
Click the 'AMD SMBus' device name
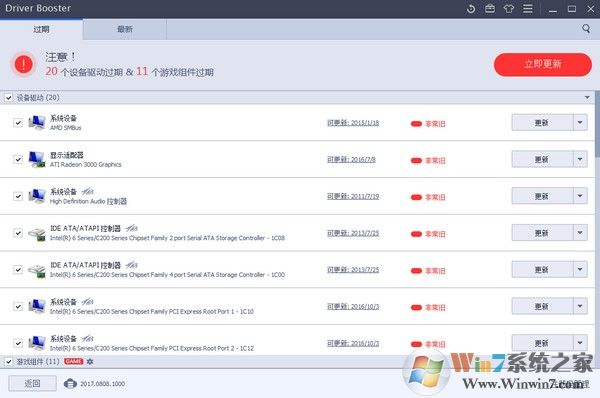(x=65, y=128)
